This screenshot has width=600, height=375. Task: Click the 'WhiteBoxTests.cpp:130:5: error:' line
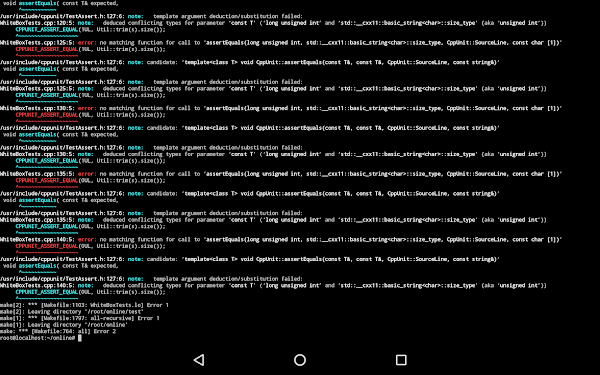tap(281, 108)
